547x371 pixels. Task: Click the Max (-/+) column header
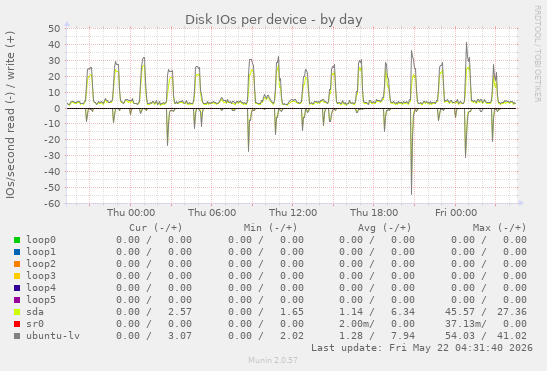coord(499,228)
